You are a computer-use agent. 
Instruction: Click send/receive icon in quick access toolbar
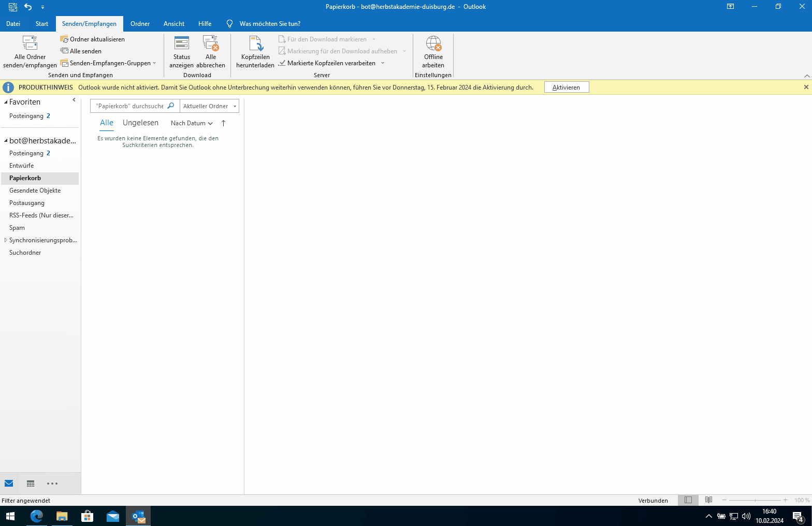13,7
